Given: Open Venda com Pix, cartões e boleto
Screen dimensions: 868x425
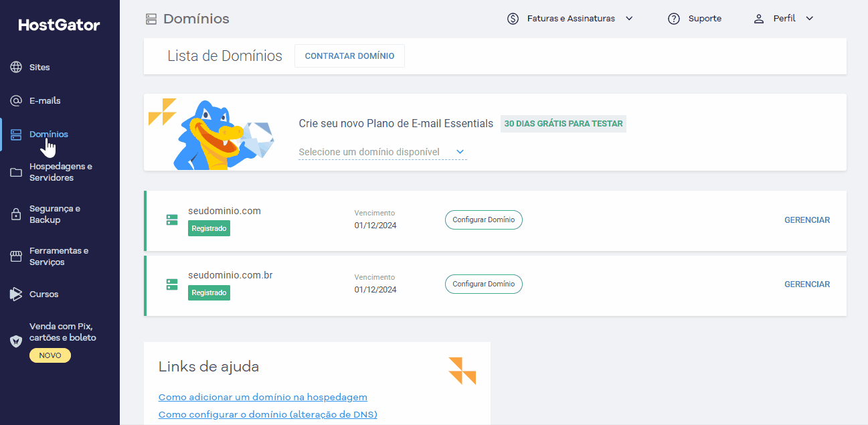Looking at the screenshot, I should pyautogui.click(x=63, y=332).
